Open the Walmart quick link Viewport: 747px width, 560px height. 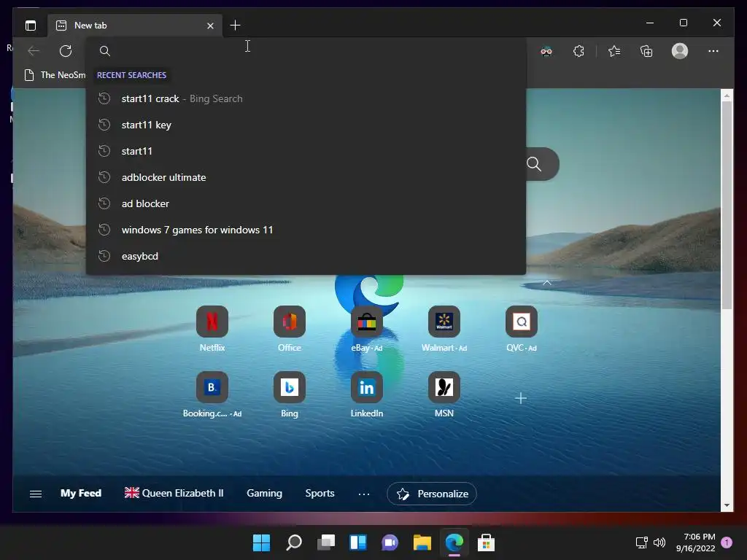pos(444,329)
